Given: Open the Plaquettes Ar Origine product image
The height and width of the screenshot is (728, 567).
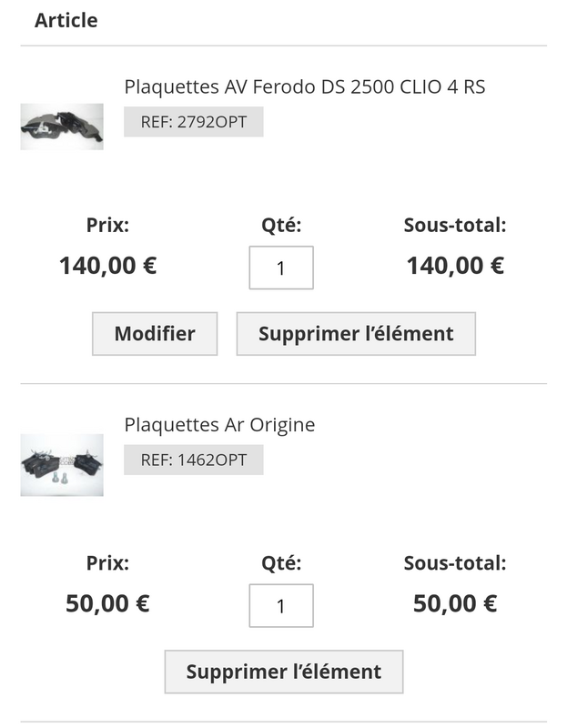Looking at the screenshot, I should (62, 465).
